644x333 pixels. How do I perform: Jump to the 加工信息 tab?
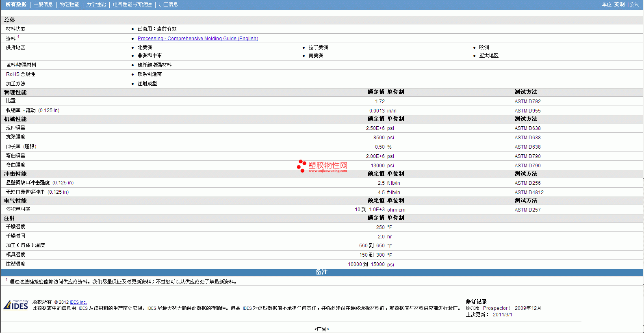(168, 4)
